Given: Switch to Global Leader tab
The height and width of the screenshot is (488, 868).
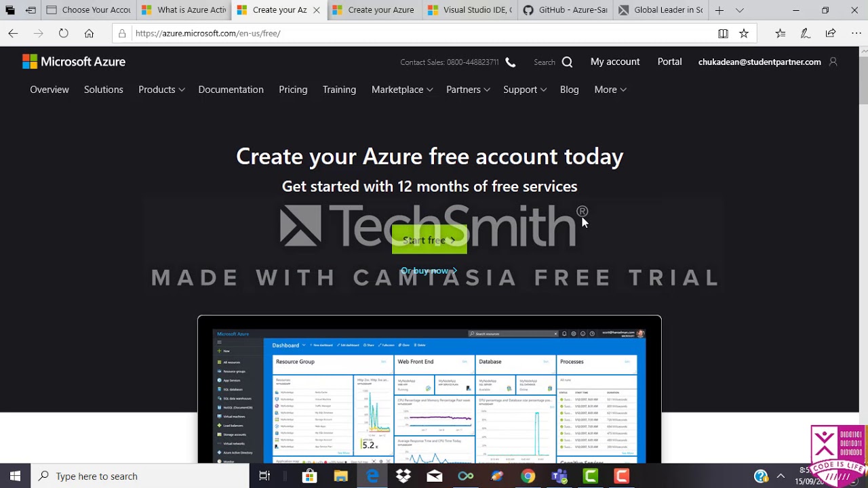Looking at the screenshot, I should (x=659, y=10).
